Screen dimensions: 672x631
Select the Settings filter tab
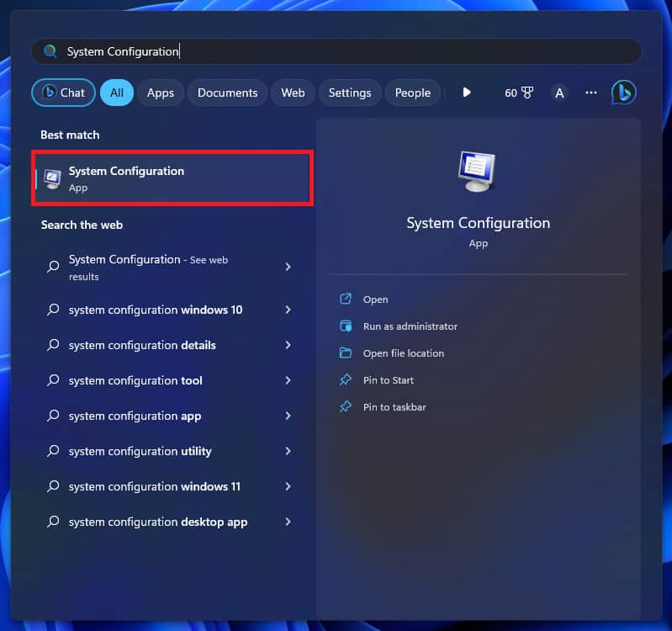pyautogui.click(x=350, y=93)
